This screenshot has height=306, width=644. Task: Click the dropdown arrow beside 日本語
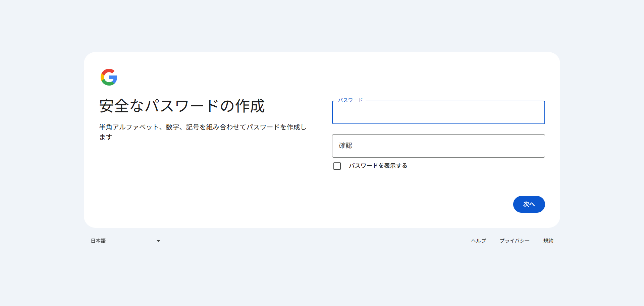click(x=158, y=241)
